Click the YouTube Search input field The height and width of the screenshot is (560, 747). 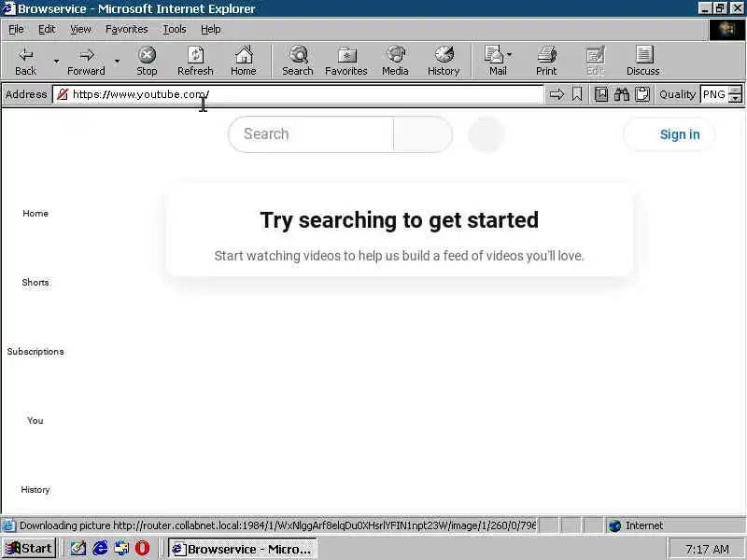click(x=312, y=134)
